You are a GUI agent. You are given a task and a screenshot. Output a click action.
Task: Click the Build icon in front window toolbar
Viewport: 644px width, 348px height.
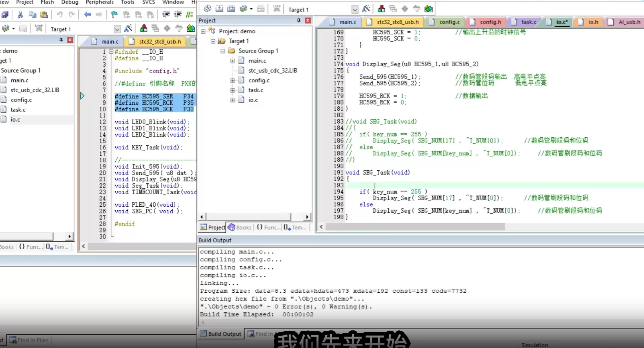pyautogui.click(x=219, y=9)
